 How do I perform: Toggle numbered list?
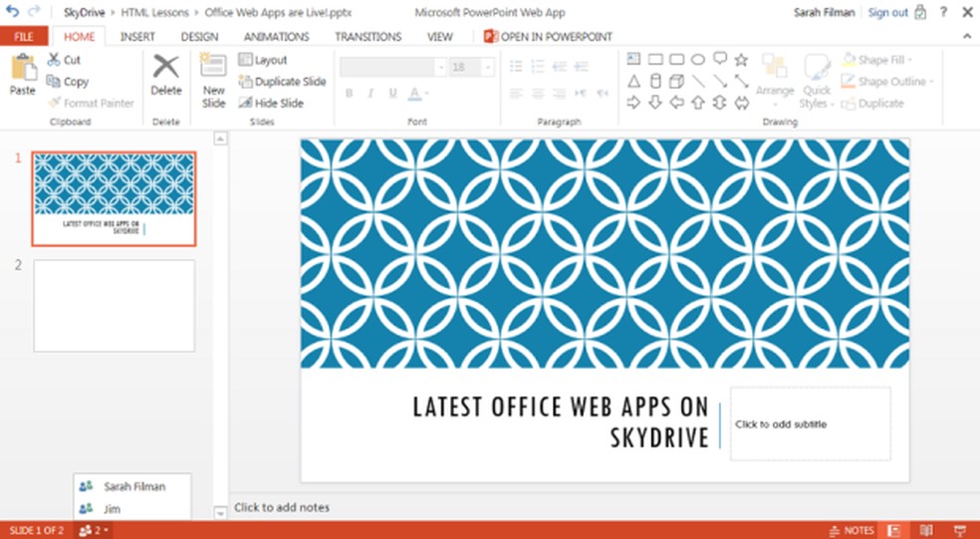[538, 67]
